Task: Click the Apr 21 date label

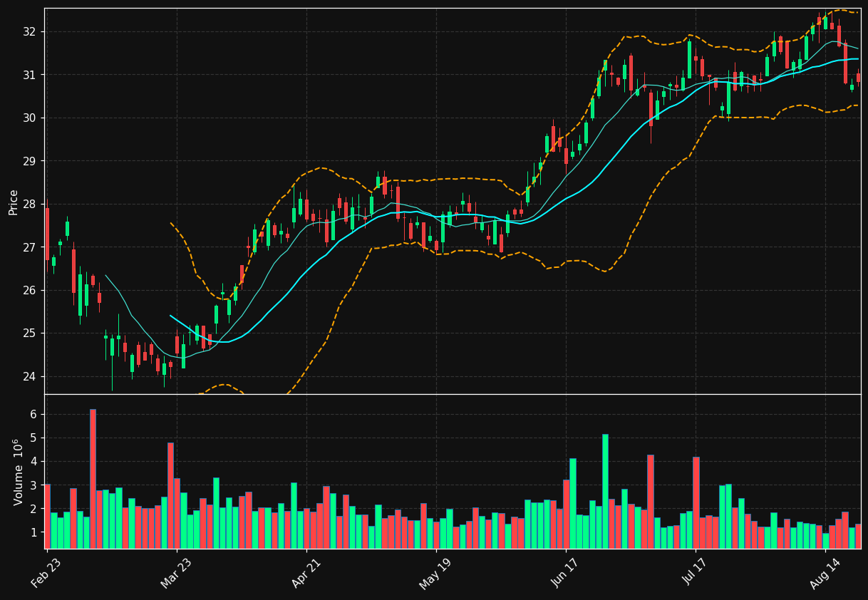Action: coord(306,573)
